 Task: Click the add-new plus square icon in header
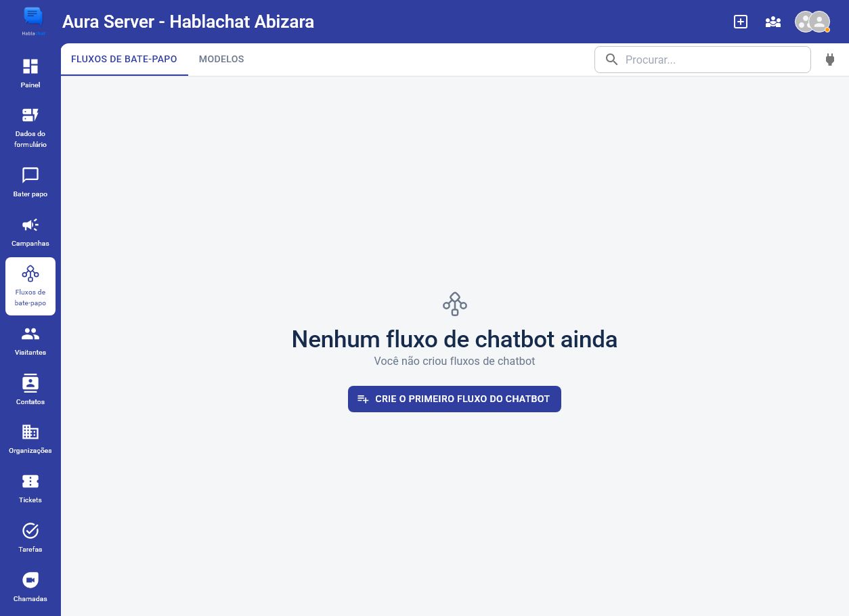pos(741,22)
